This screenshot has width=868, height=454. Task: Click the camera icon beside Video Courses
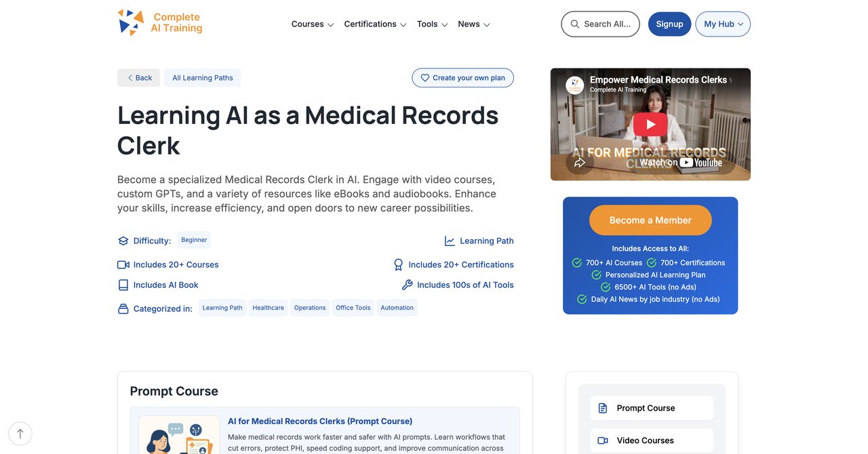[603, 440]
